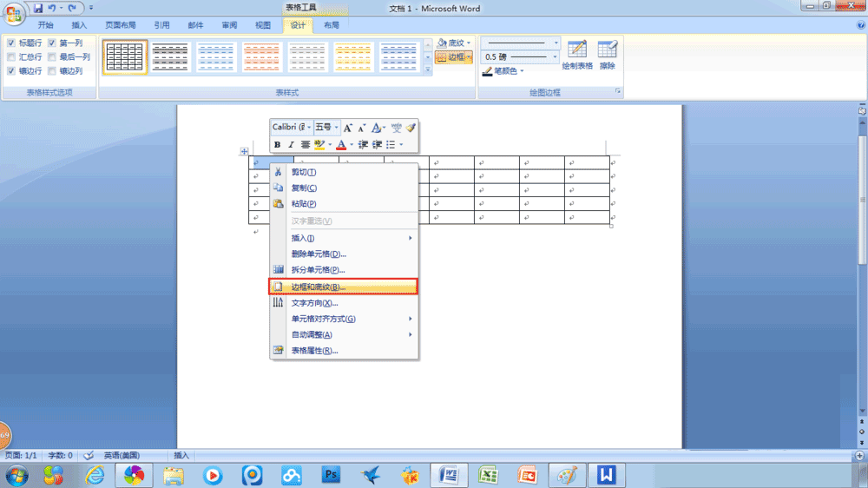Toggle the 第一列 checkbox
868x488 pixels.
point(51,43)
